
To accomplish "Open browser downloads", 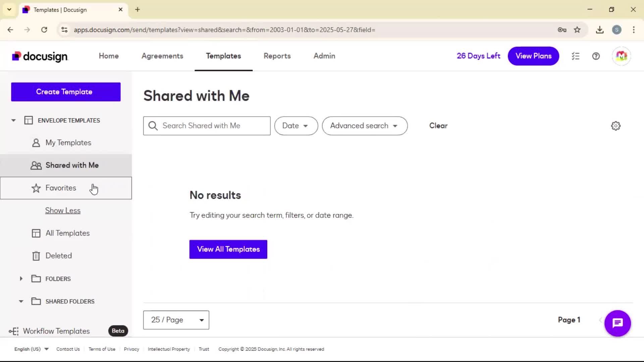I will click(x=600, y=30).
